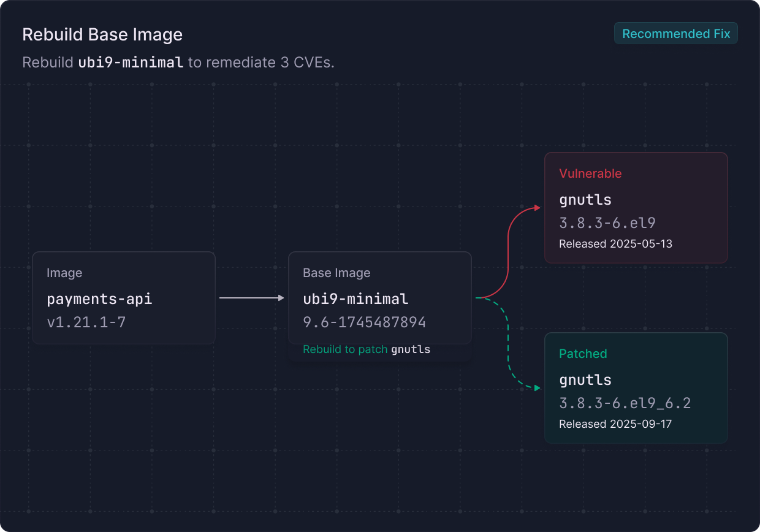Select ubi9-minimal in the subtitle text
Image resolution: width=760 pixels, height=532 pixels.
pyautogui.click(x=131, y=63)
